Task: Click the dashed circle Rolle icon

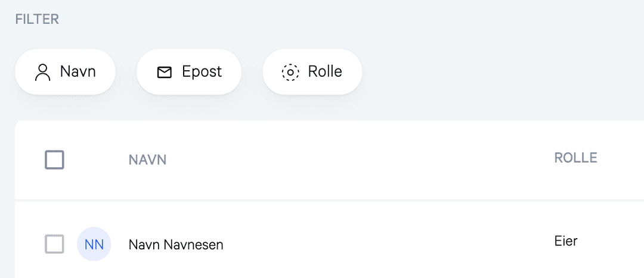Action: (x=290, y=73)
